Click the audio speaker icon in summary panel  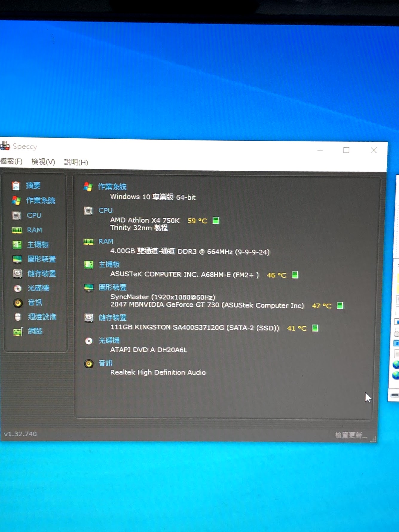89,364
